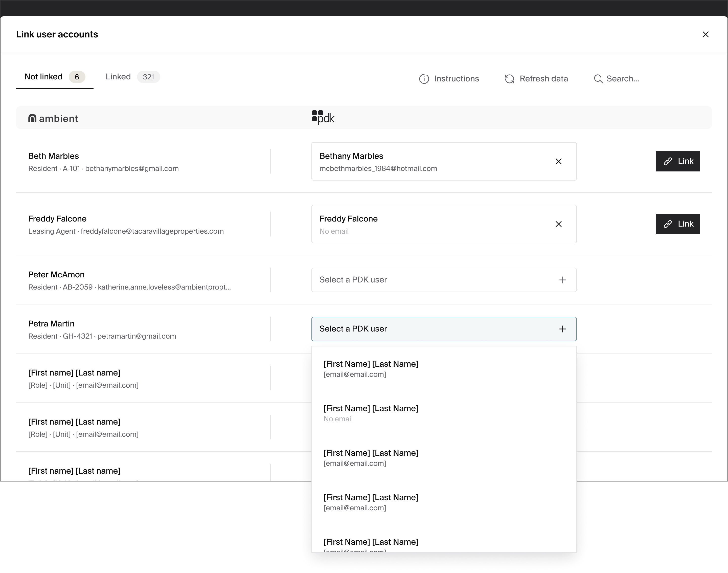Click the Instructions info icon
The height and width of the screenshot is (573, 728).
point(424,79)
